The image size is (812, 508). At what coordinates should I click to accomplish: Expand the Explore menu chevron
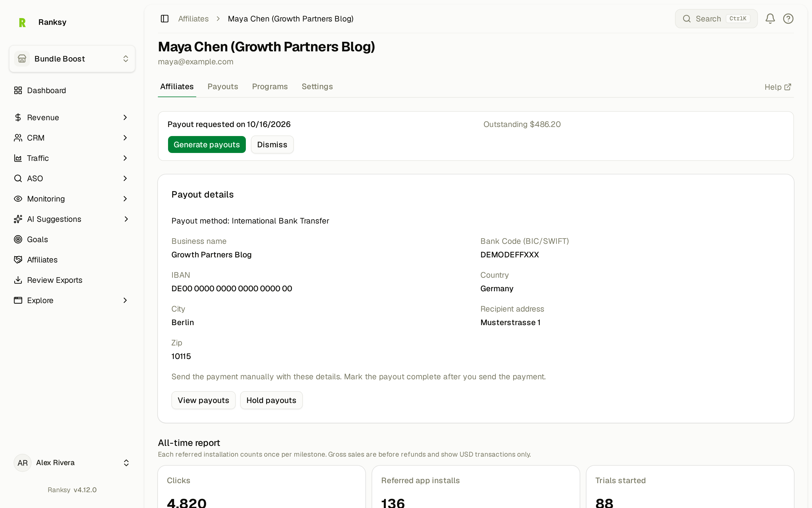125,300
